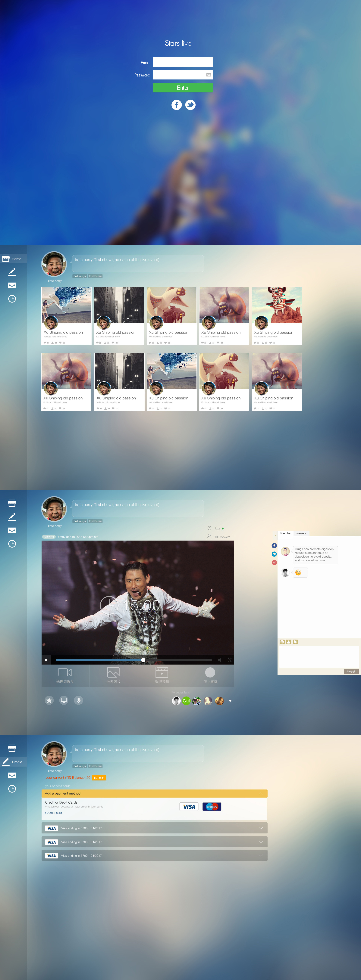Open the emoji smiley icon in the chat toolbar

coord(282,642)
